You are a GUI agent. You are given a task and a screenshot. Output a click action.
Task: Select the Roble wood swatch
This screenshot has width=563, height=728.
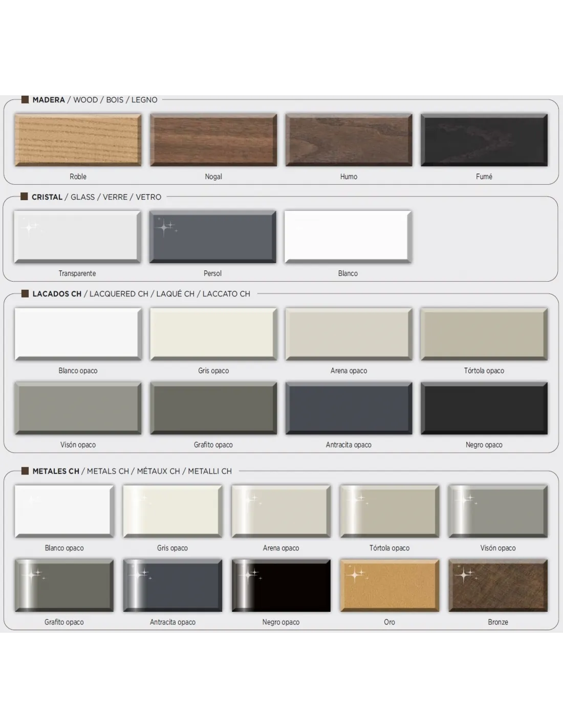coord(78,140)
